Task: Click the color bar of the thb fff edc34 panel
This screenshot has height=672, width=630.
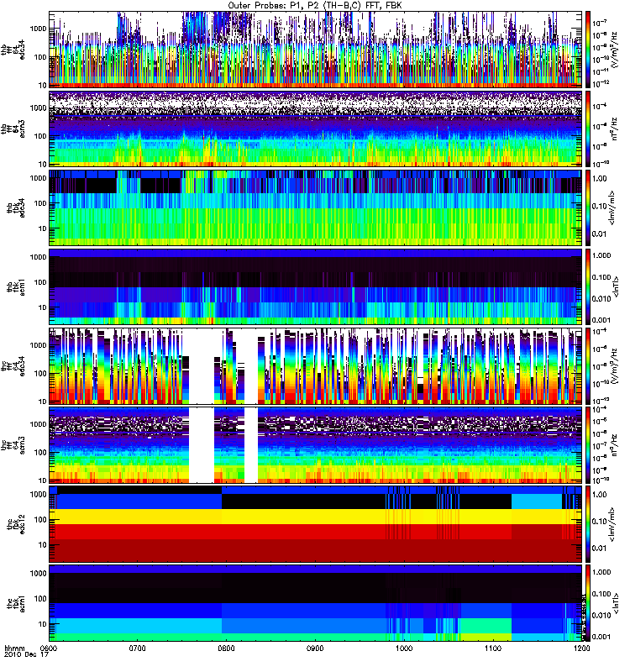Action: point(588,50)
